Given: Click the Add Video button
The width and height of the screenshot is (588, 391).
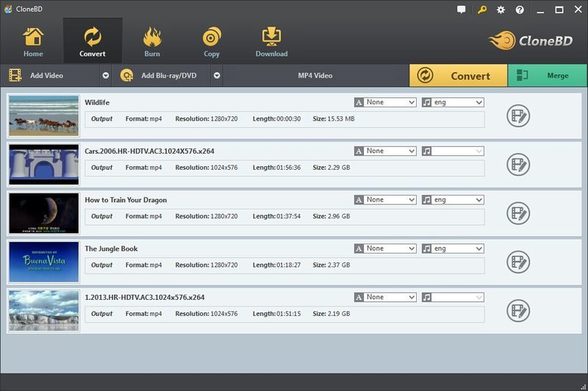Looking at the screenshot, I should (49, 76).
